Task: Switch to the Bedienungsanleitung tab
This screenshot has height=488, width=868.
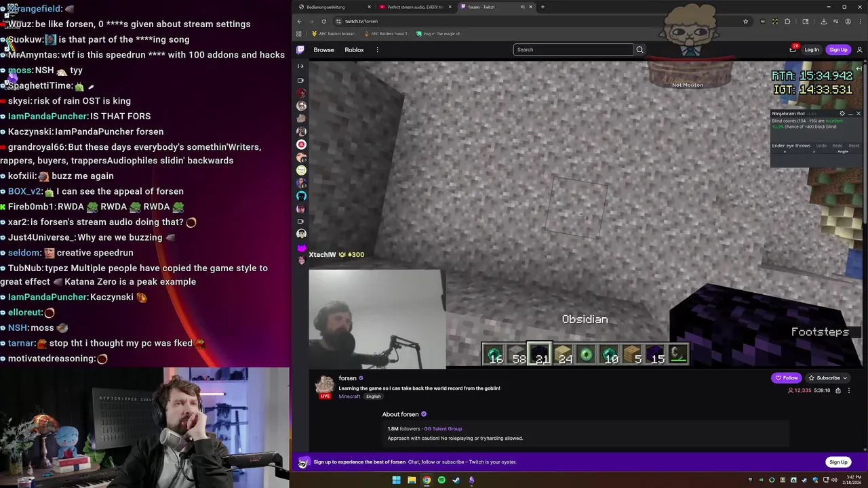Action: click(x=334, y=7)
